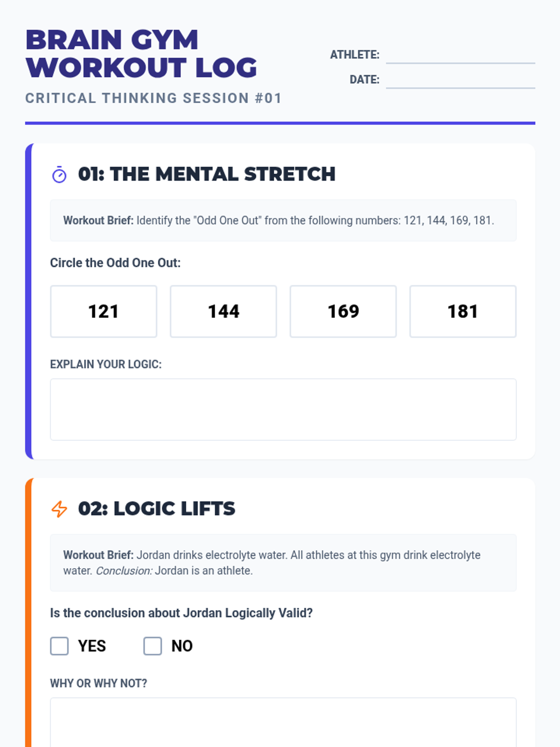Click the 01: The Mental Stretch heading
The width and height of the screenshot is (560, 747).
click(207, 174)
